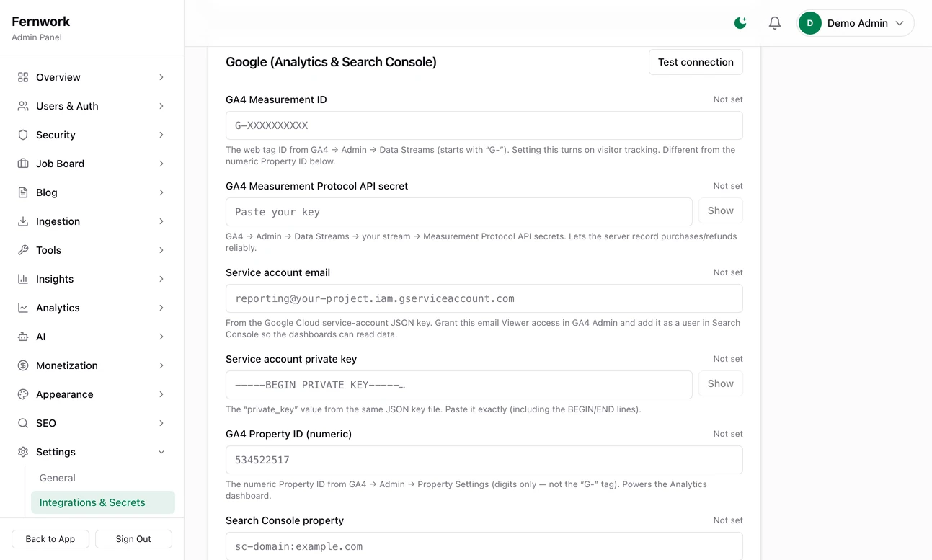Show the Measurement Protocol API secret
The width and height of the screenshot is (932, 560).
(721, 210)
